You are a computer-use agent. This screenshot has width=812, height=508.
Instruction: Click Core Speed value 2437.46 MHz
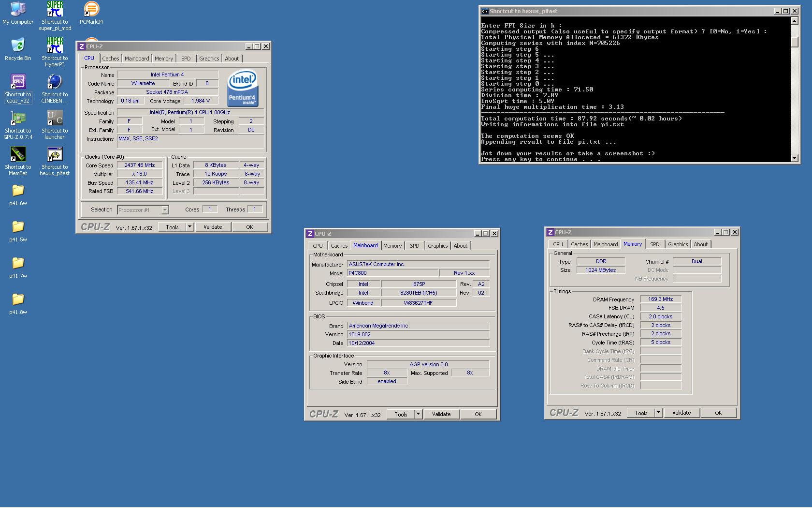coord(140,165)
